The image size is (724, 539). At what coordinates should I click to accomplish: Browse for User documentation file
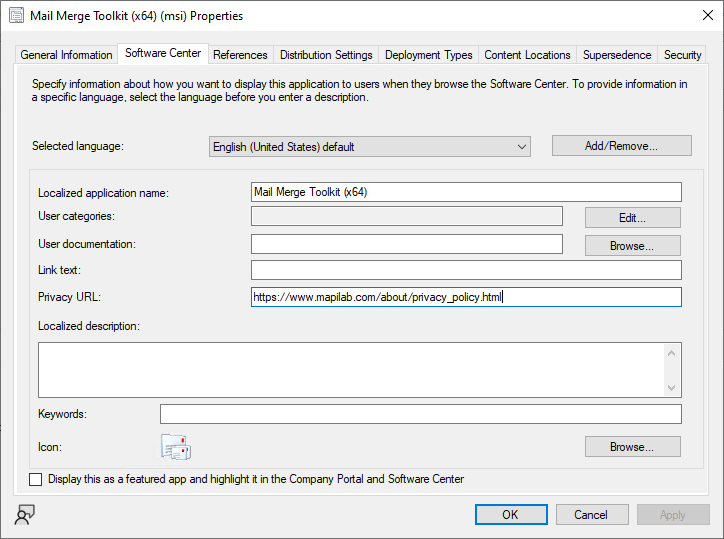pos(633,246)
